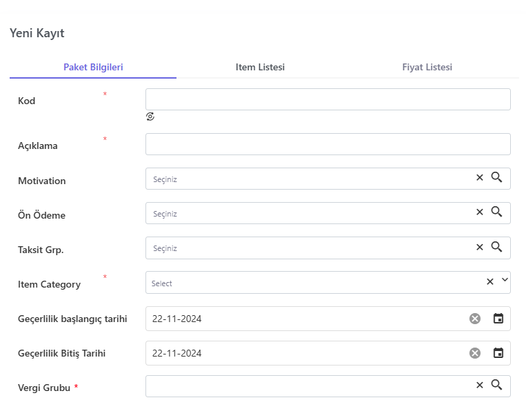Expand the Item Category chevron arrow

pyautogui.click(x=505, y=279)
